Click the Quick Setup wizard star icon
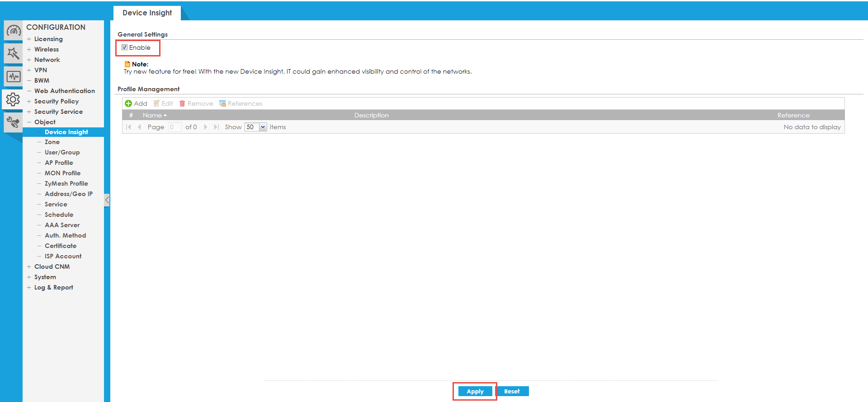 13,53
